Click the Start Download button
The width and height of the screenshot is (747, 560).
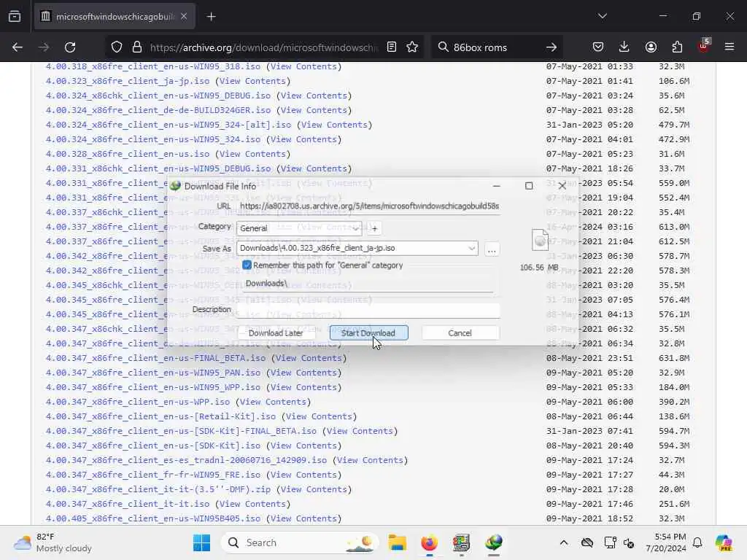(368, 332)
